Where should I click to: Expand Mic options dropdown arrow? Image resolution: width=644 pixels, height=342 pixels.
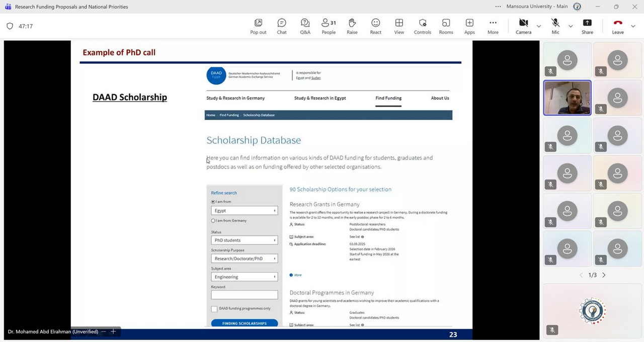571,26
